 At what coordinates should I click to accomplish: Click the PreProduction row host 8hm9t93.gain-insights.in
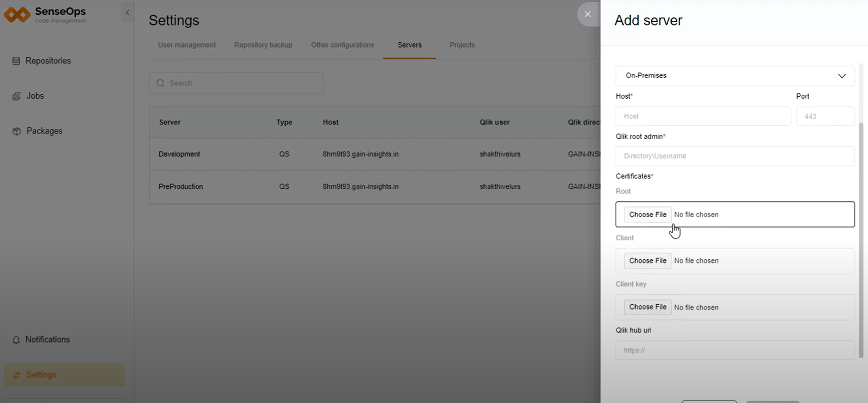[361, 187]
